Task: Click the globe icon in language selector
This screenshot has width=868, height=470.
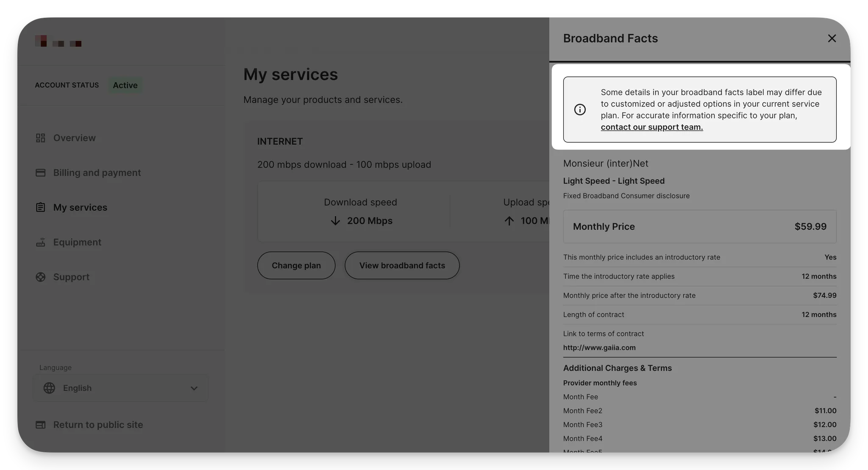Action: (x=49, y=388)
